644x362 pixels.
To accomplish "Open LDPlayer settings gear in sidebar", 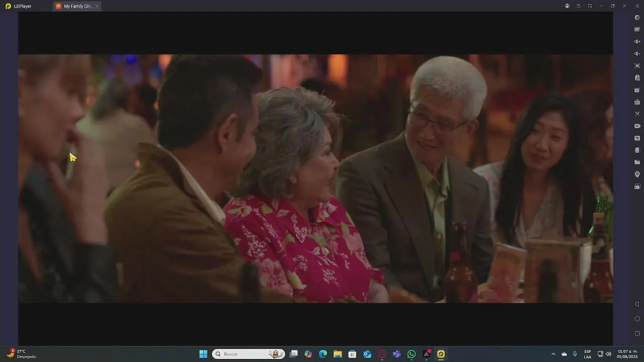I will point(637,18).
